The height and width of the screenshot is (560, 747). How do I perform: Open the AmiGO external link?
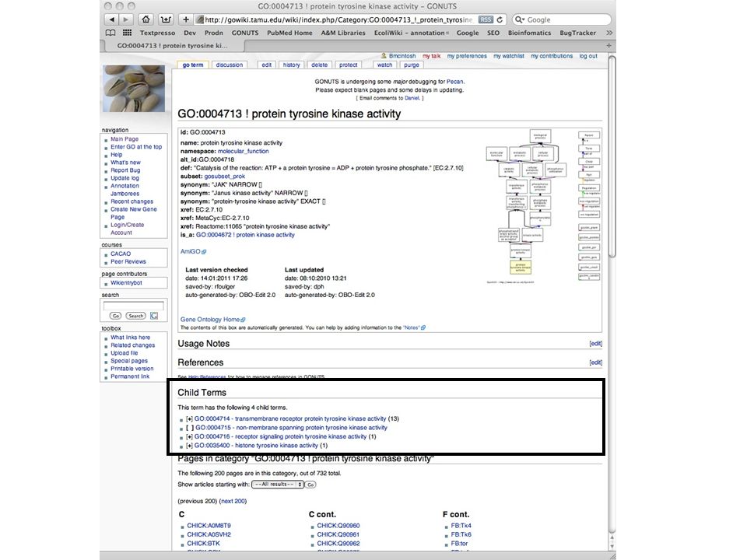[193, 251]
